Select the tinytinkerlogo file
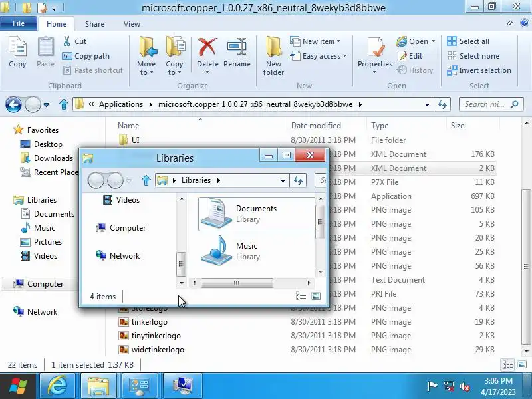Viewport: 532px width, 399px height. pyautogui.click(x=150, y=336)
